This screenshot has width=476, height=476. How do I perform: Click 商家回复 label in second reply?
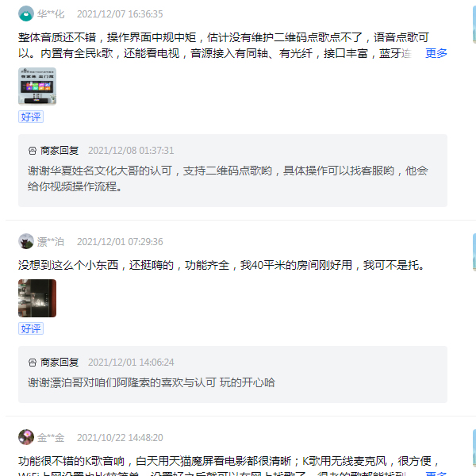(x=59, y=363)
